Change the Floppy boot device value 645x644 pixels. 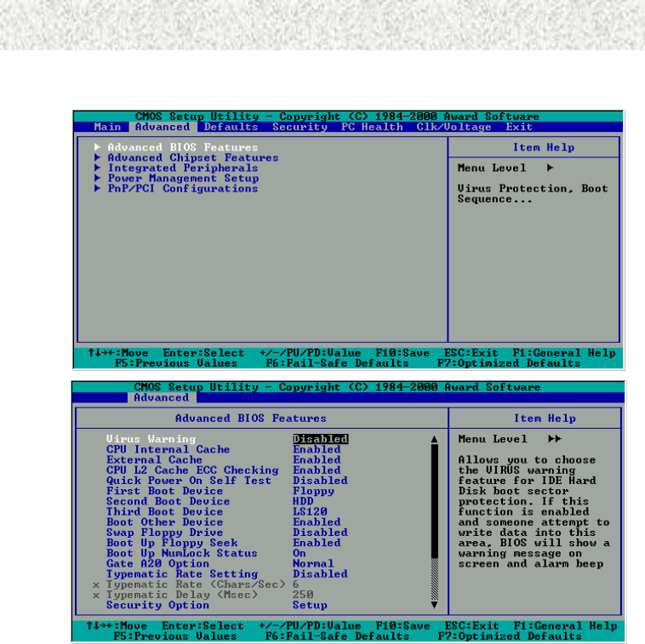tap(313, 491)
